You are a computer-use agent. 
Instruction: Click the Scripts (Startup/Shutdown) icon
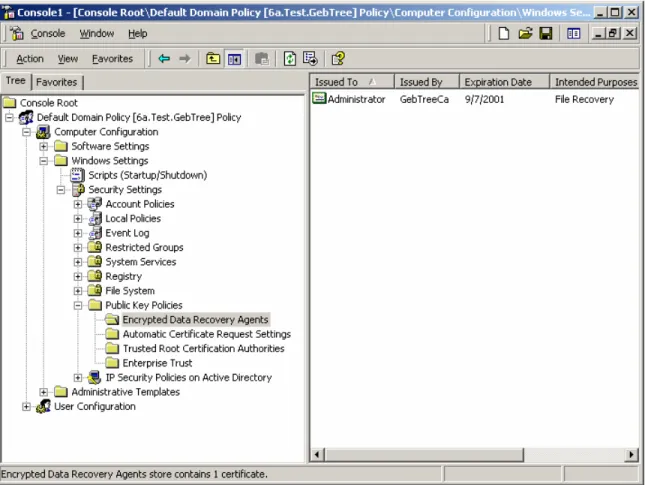pyautogui.click(x=77, y=175)
